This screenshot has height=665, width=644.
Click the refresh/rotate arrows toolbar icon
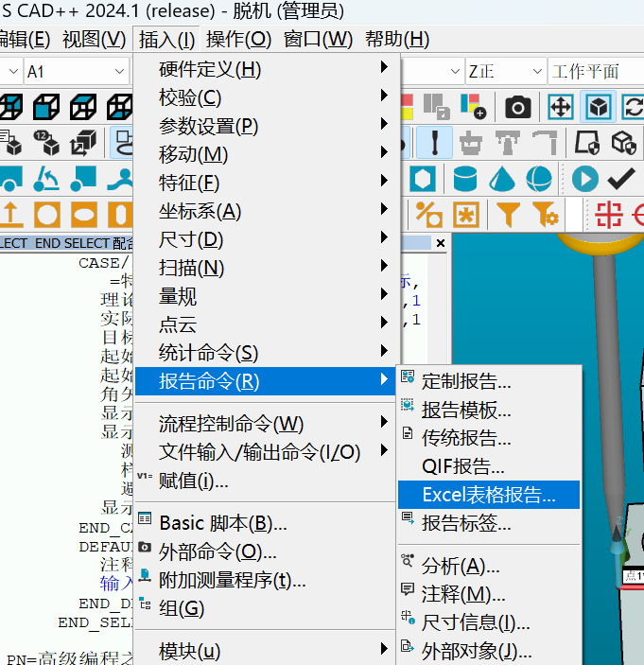click(633, 107)
